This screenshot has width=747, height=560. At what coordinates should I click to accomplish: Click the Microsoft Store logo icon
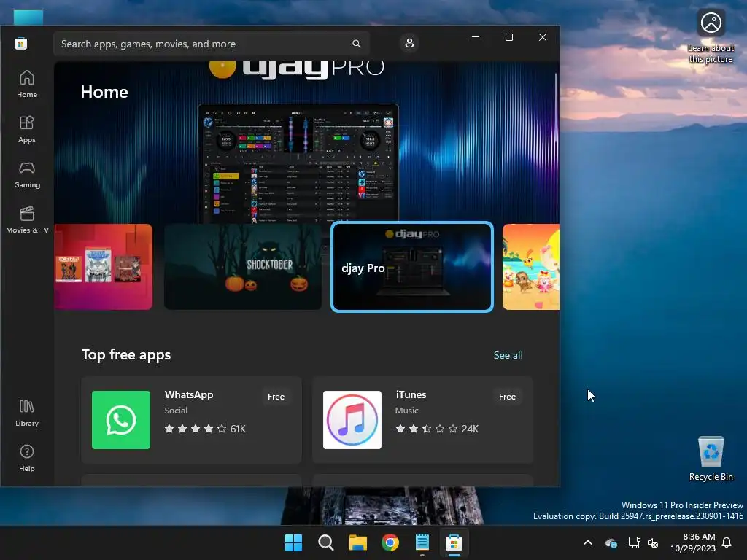[x=21, y=44]
